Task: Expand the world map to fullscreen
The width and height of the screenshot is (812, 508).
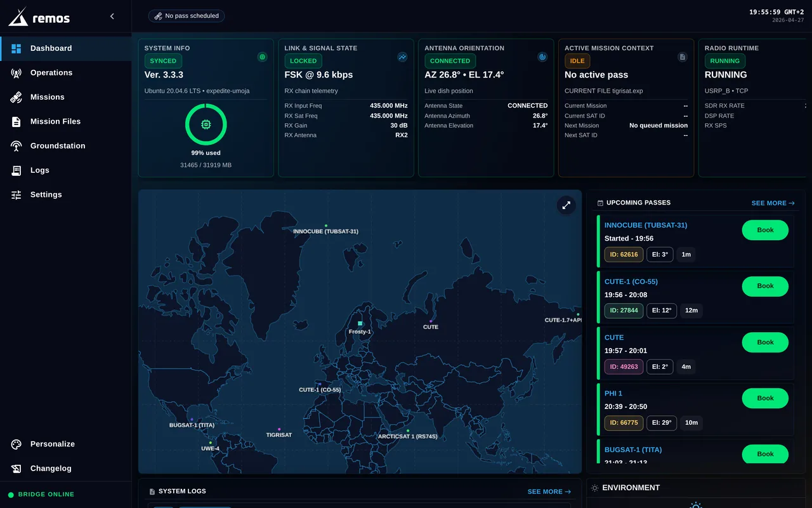Action: [566, 205]
